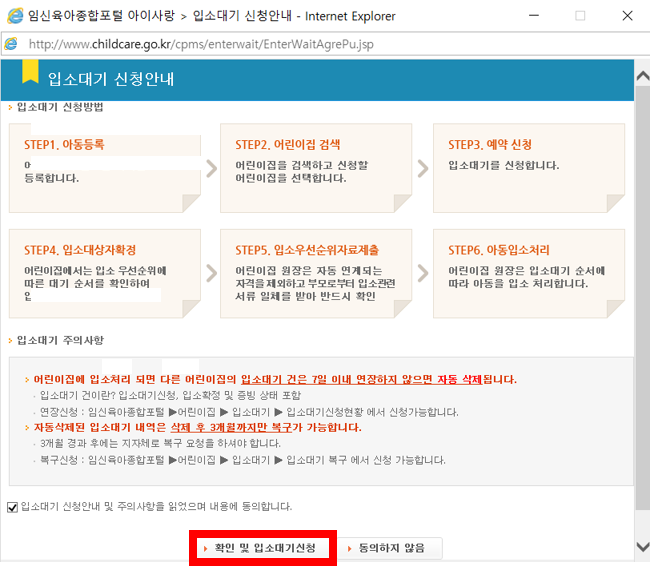Minimize the Internet Explorer window
Screen dimensions: 652x570
coord(534,16)
